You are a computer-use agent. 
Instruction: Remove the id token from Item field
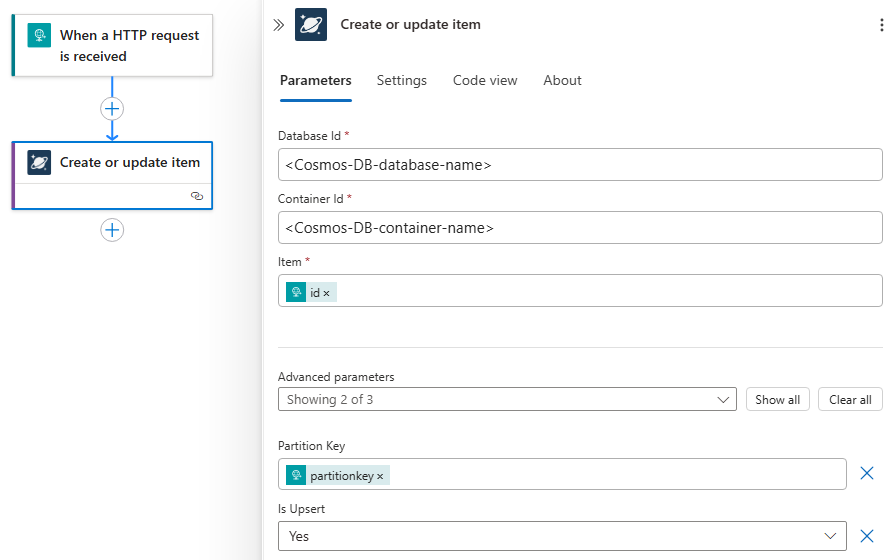(x=327, y=293)
